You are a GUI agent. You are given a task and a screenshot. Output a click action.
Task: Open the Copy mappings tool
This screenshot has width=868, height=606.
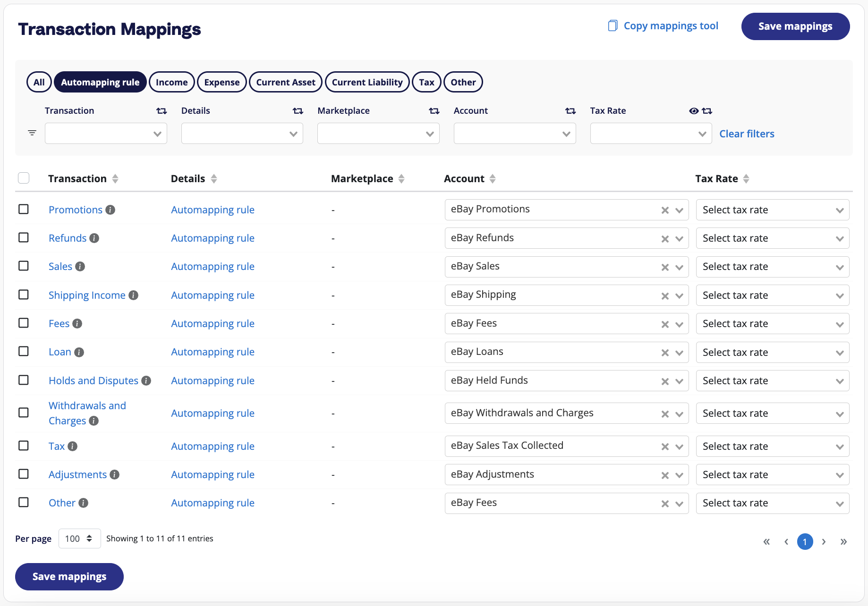pyautogui.click(x=663, y=25)
